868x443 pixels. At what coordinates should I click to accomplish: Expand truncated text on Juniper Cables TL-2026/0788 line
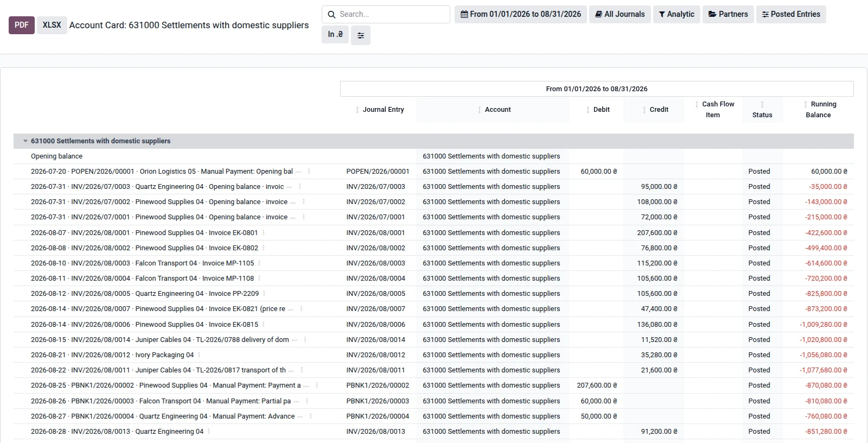tap(295, 340)
